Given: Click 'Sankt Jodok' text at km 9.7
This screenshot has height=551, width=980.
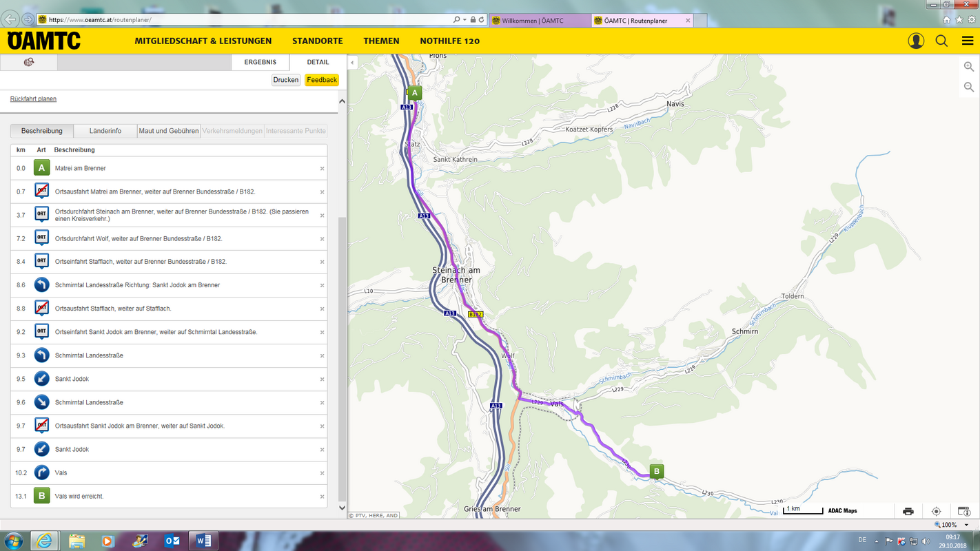Looking at the screenshot, I should tap(72, 449).
